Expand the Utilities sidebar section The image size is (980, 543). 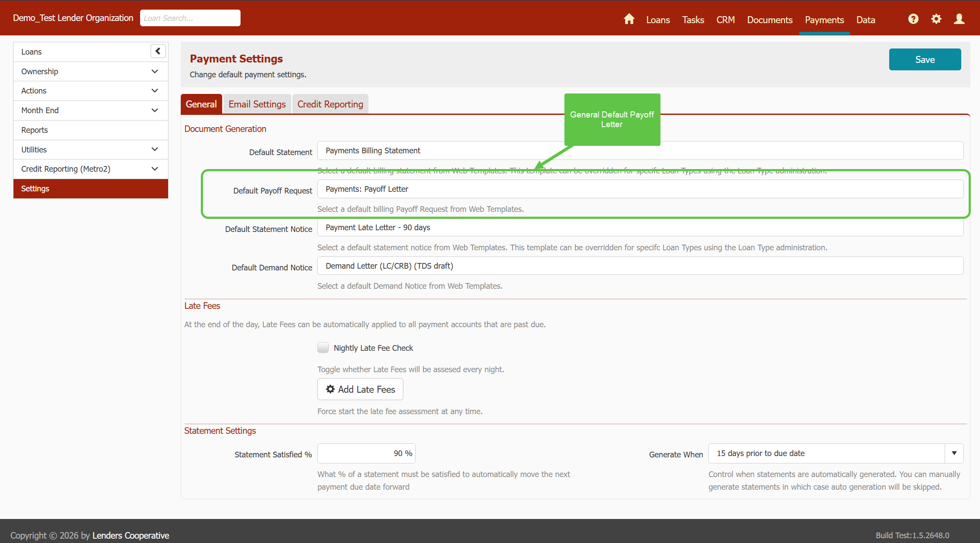(x=91, y=149)
